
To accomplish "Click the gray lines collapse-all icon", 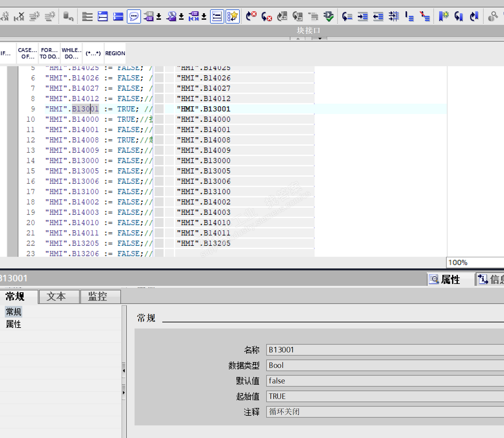I will click(x=87, y=16).
